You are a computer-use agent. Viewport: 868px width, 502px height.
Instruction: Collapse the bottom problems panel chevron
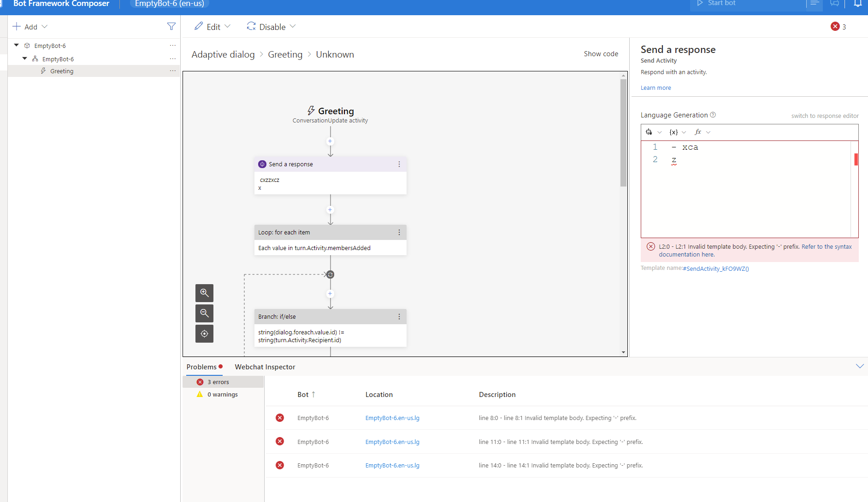pyautogui.click(x=860, y=366)
